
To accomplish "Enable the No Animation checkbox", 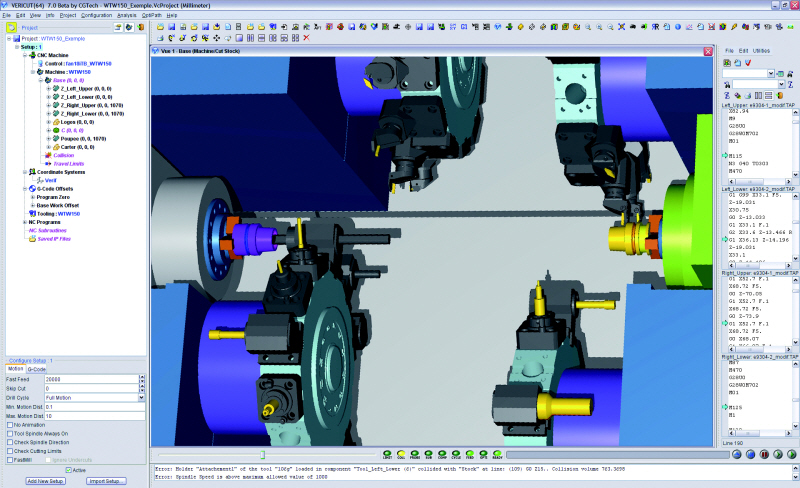I will 10,425.
